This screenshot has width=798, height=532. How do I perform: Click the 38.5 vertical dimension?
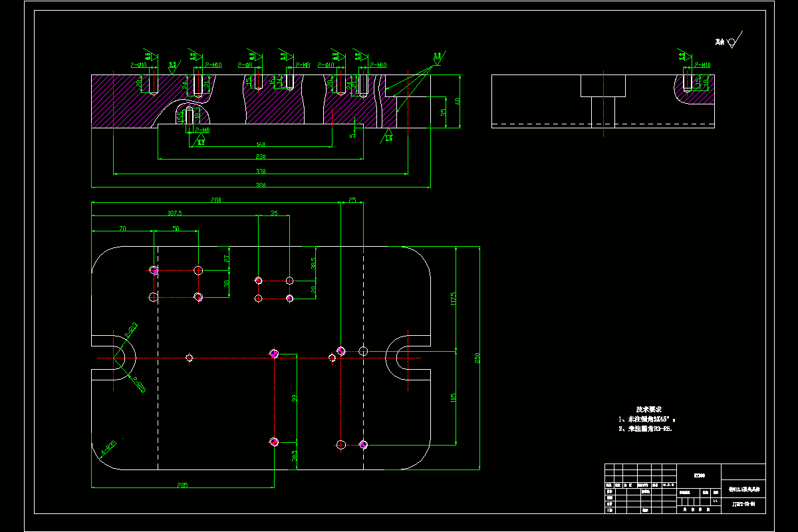[313, 263]
